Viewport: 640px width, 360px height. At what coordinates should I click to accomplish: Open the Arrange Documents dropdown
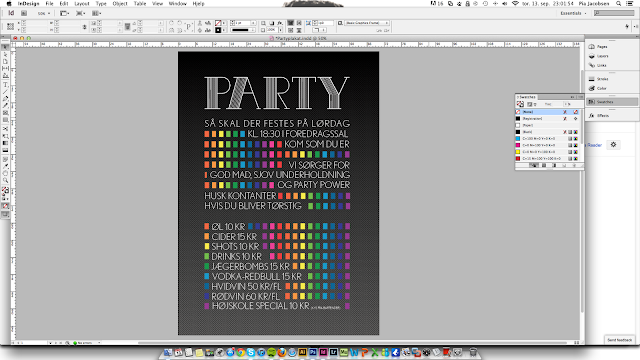tap(97, 13)
